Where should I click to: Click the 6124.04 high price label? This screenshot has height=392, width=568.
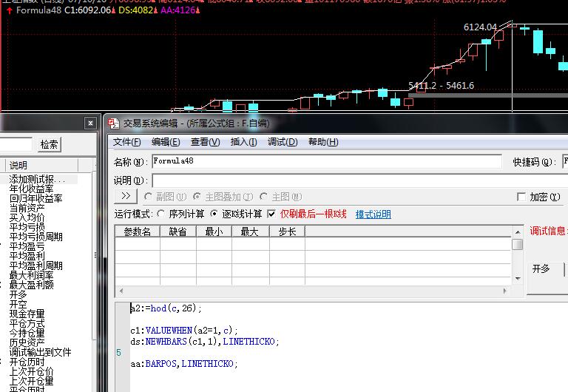480,27
